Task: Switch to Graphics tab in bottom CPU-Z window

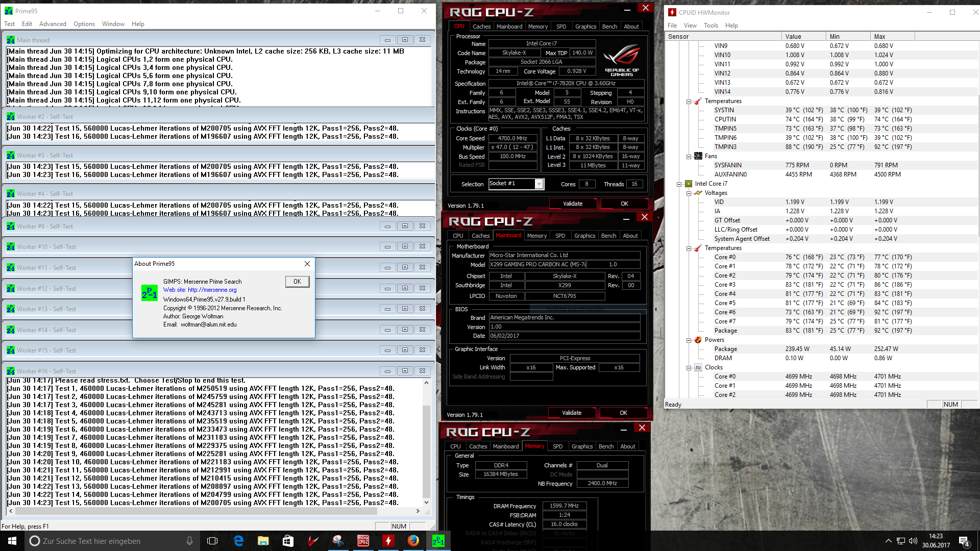Action: click(x=582, y=446)
